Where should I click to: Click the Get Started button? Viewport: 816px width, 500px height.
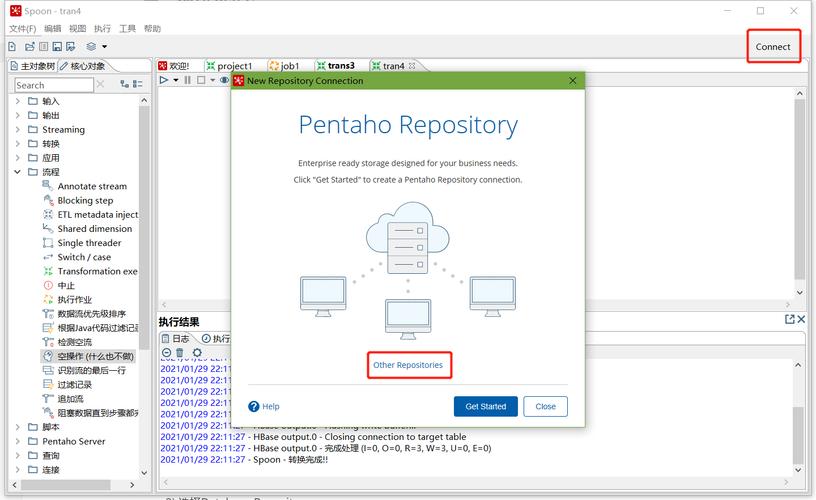pyautogui.click(x=486, y=406)
